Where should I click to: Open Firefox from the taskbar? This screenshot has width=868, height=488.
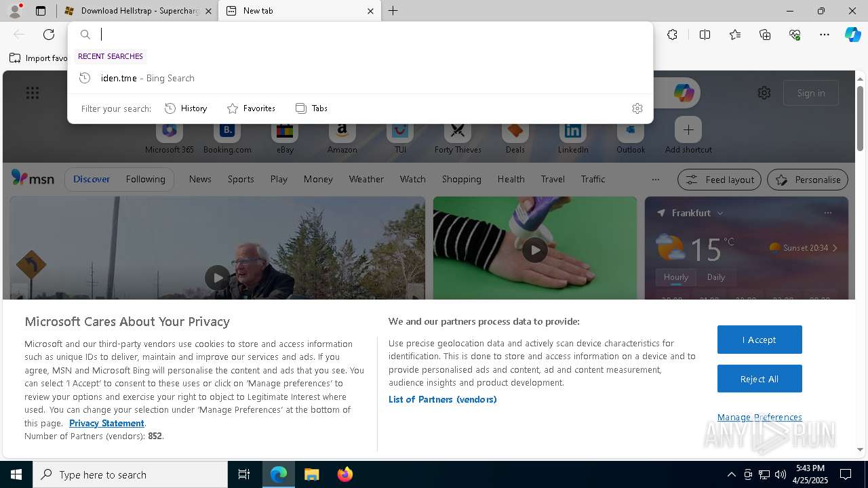tap(345, 474)
